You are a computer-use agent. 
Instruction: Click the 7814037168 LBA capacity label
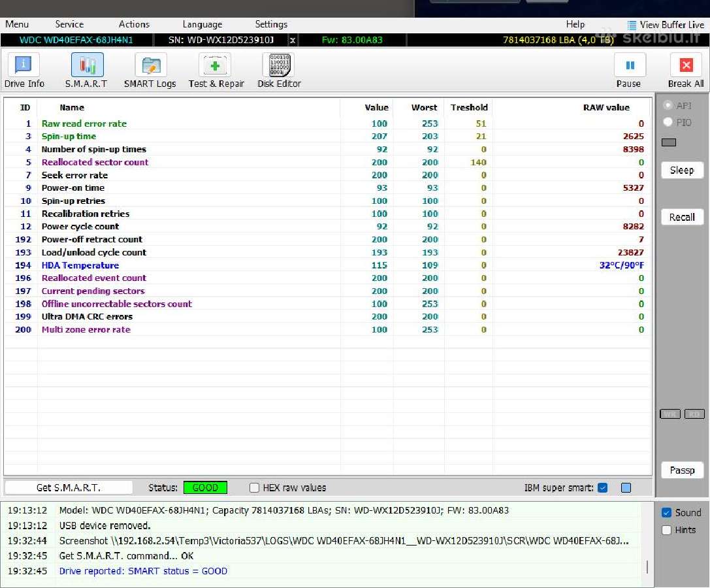point(558,40)
